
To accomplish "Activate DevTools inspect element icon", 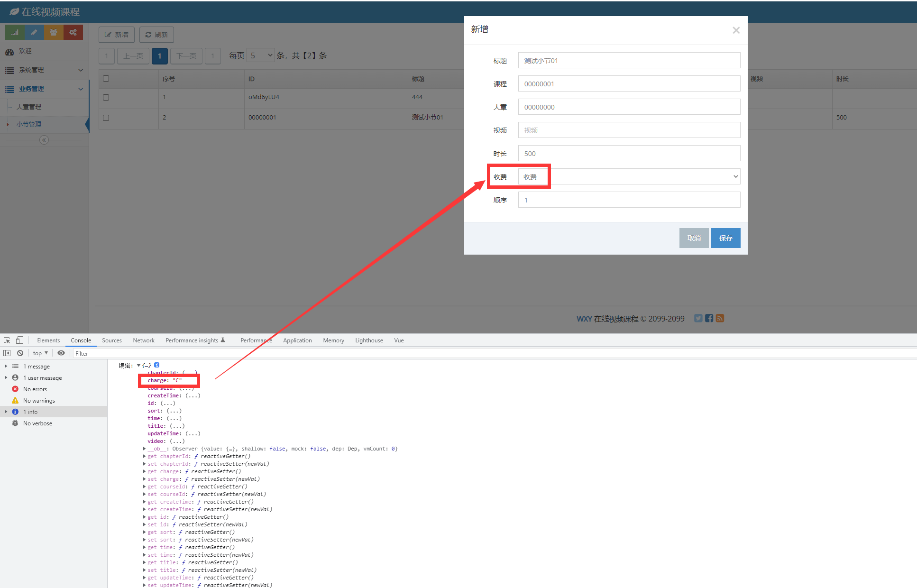I will [x=7, y=340].
